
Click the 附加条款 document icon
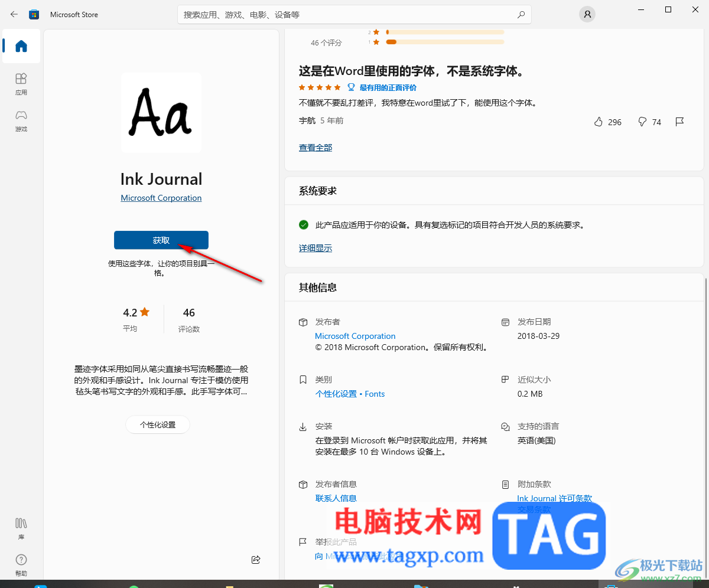505,484
